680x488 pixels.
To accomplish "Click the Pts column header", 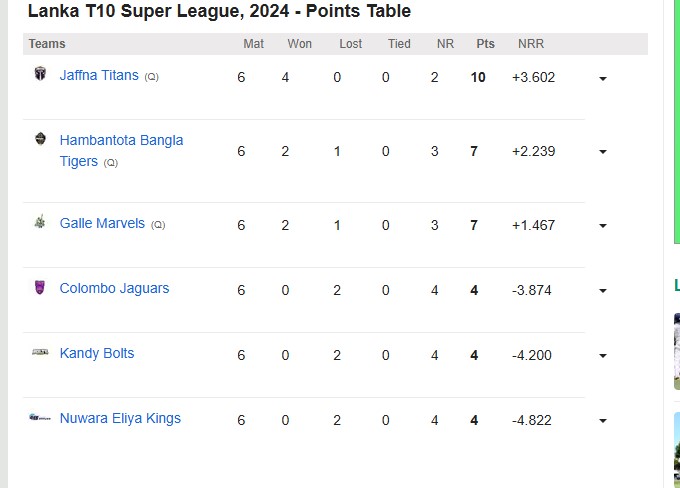I will (x=485, y=44).
